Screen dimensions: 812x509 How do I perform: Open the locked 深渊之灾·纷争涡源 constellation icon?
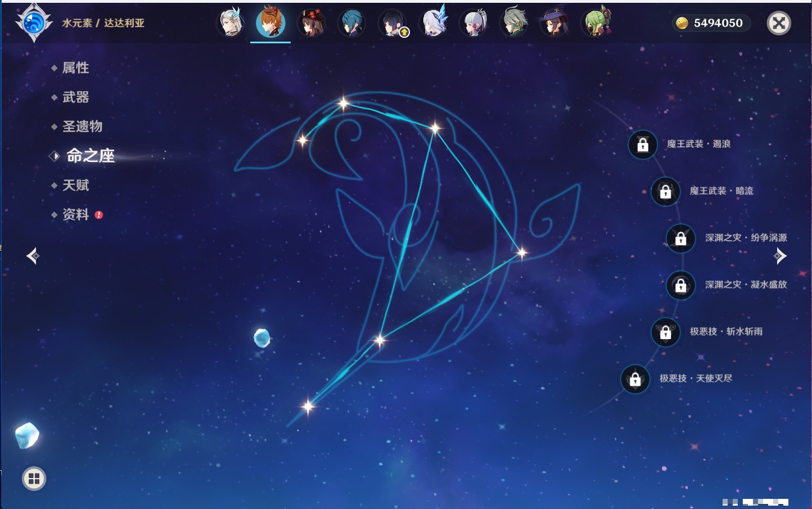[x=680, y=238]
